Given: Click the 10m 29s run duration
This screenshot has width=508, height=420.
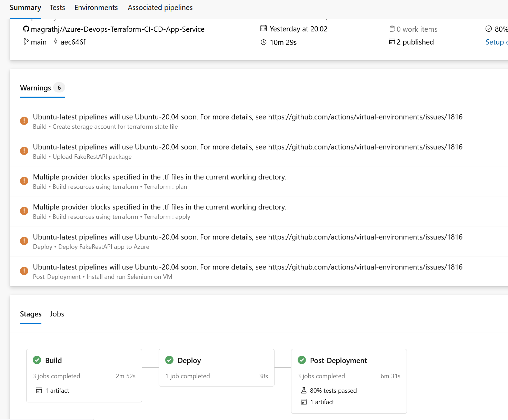Looking at the screenshot, I should tap(283, 42).
